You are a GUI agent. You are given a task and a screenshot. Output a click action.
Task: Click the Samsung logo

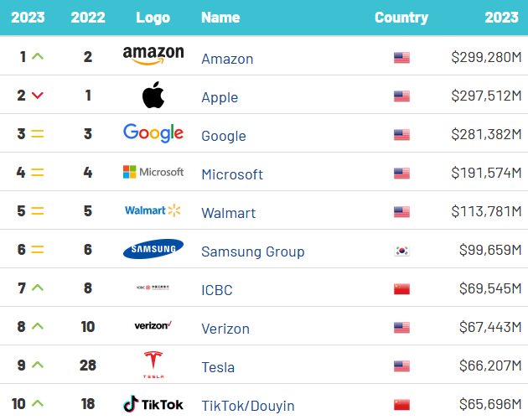[x=153, y=250]
